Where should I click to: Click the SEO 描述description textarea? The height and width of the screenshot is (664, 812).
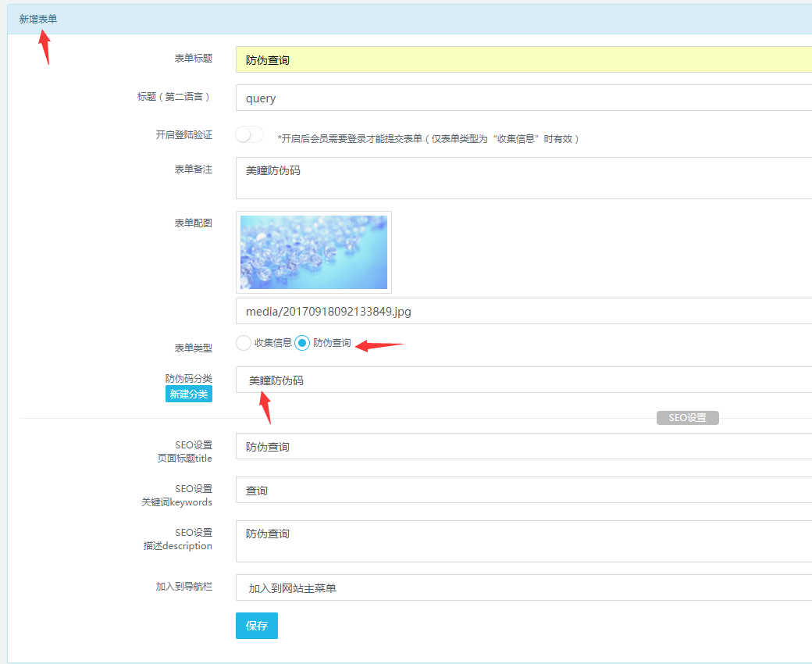(x=523, y=541)
